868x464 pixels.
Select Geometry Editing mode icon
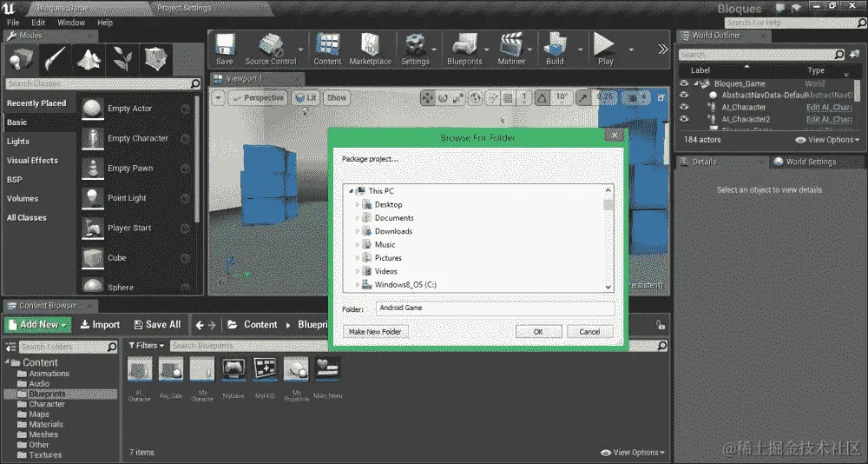[156, 59]
